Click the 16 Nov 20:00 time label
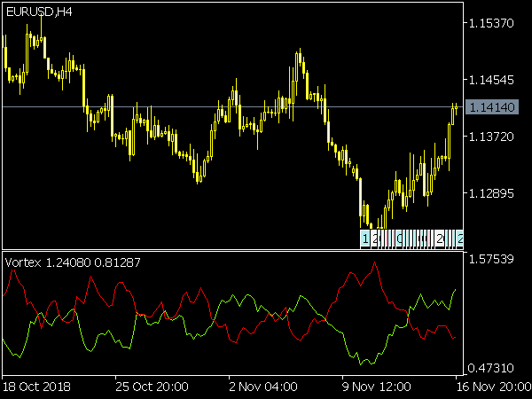This screenshot has height=399, width=532. click(494, 387)
